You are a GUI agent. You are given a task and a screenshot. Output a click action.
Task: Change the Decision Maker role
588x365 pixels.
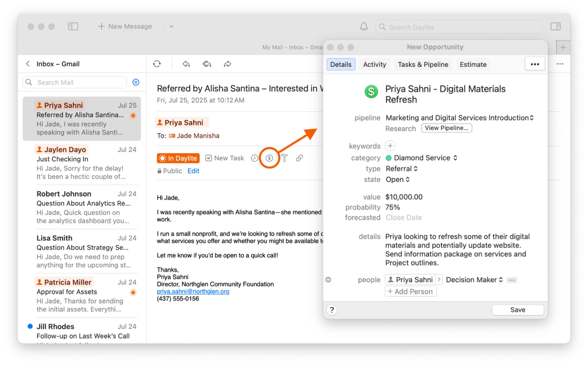tap(474, 280)
